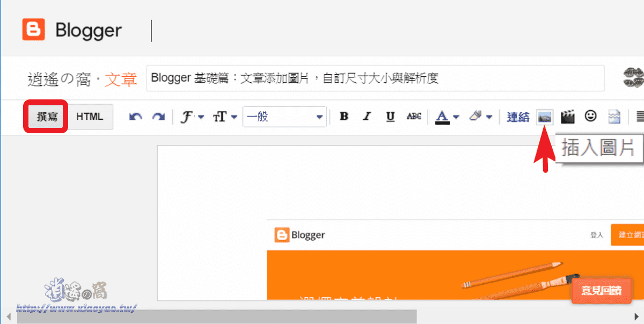Click the text alignment icon
This screenshot has width=644, height=324.
tap(640, 116)
